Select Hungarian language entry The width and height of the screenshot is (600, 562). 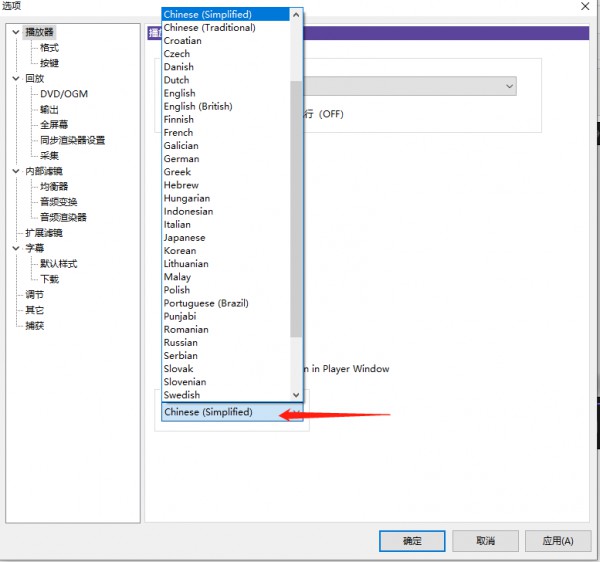pos(226,198)
